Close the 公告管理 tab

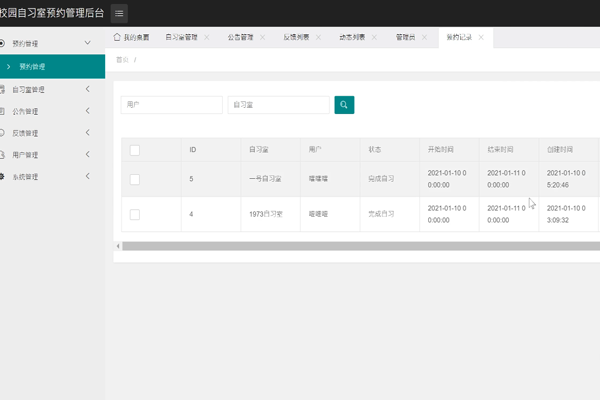click(x=262, y=37)
